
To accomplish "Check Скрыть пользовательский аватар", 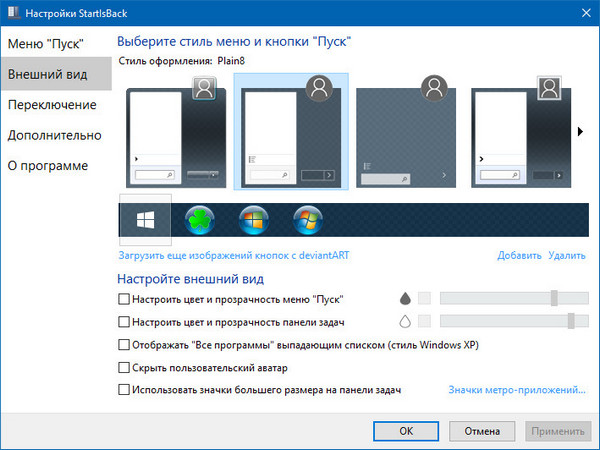I will pos(124,367).
